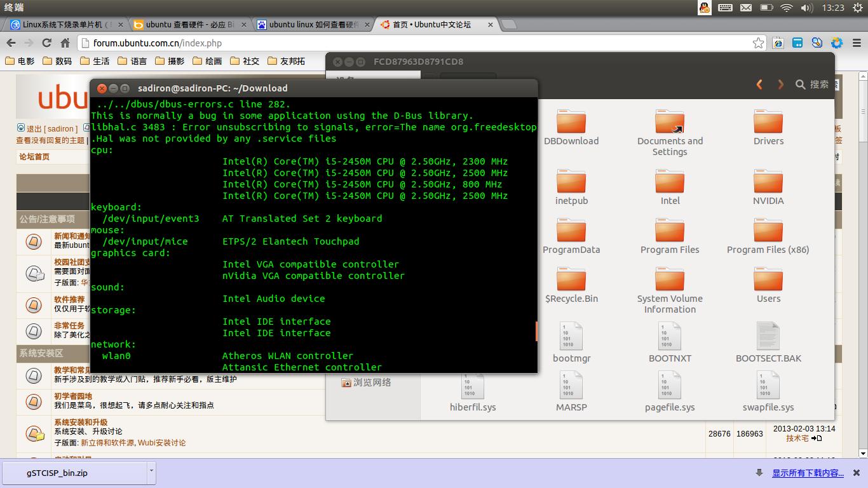Screen dimensions: 868x488
Task: Open the $Recycle.Bin folder
Action: pyautogui.click(x=571, y=285)
